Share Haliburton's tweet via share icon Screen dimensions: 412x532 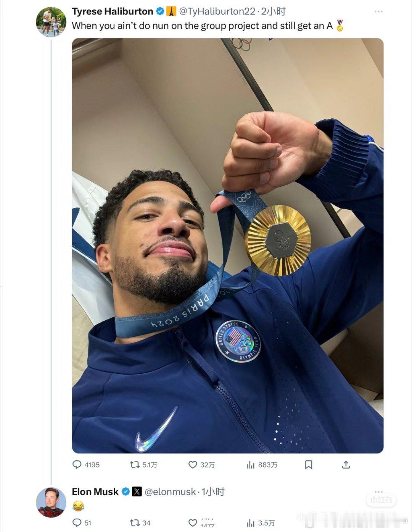tap(346, 464)
